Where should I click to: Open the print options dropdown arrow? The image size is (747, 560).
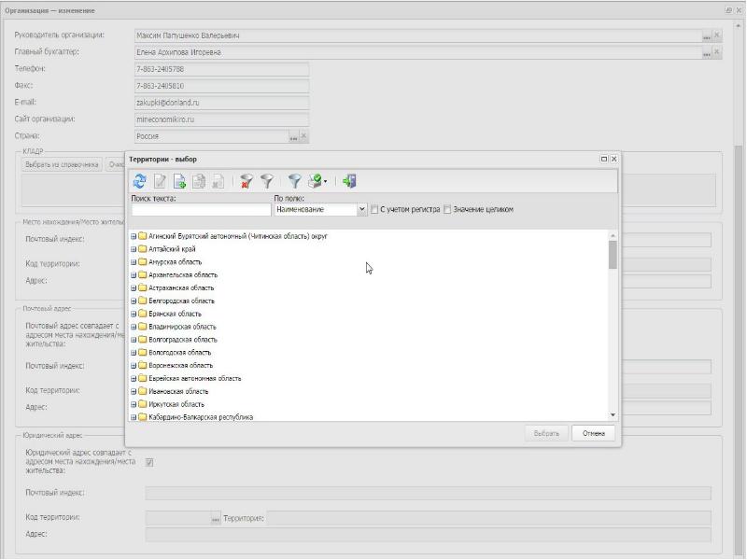click(x=325, y=181)
